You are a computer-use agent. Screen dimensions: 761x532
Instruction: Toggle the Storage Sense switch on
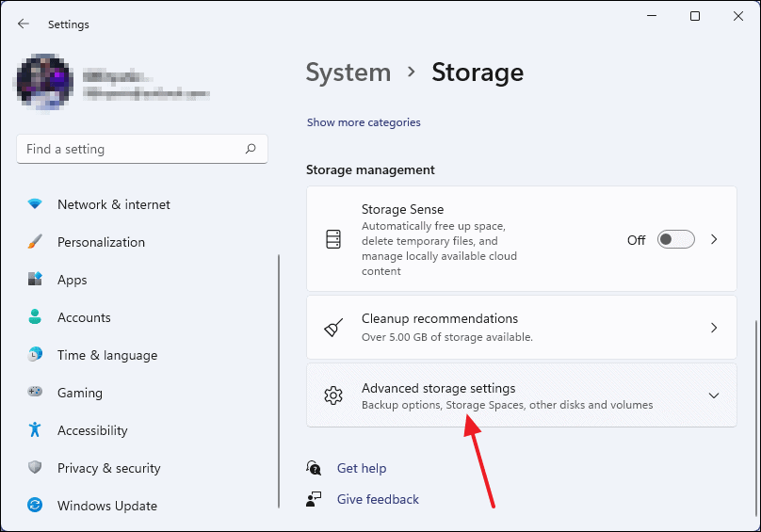coord(675,240)
